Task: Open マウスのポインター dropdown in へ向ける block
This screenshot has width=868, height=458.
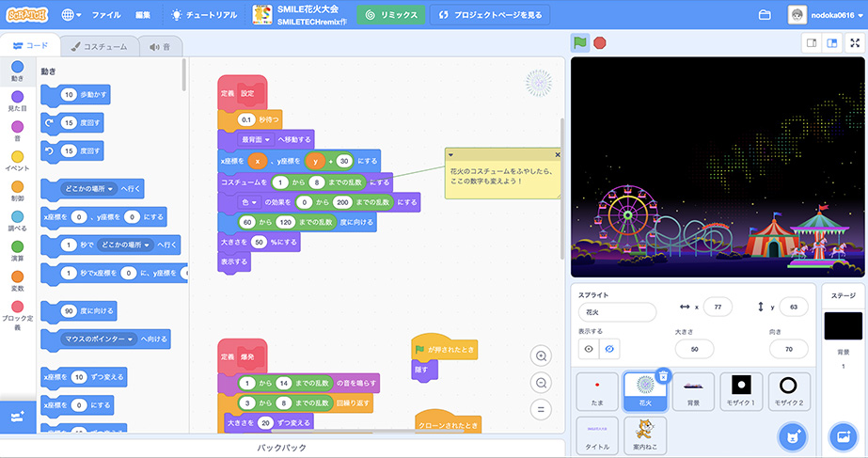Action: click(99, 339)
